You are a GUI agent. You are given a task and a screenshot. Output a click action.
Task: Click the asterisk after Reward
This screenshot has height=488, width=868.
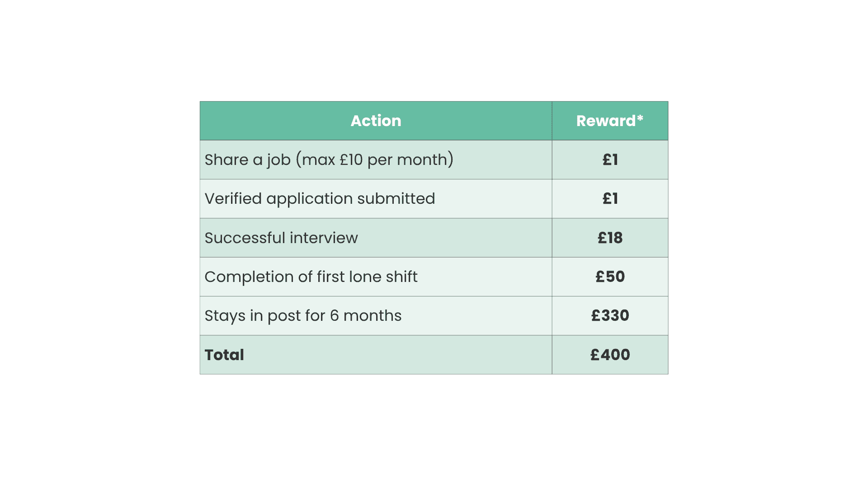tap(640, 118)
